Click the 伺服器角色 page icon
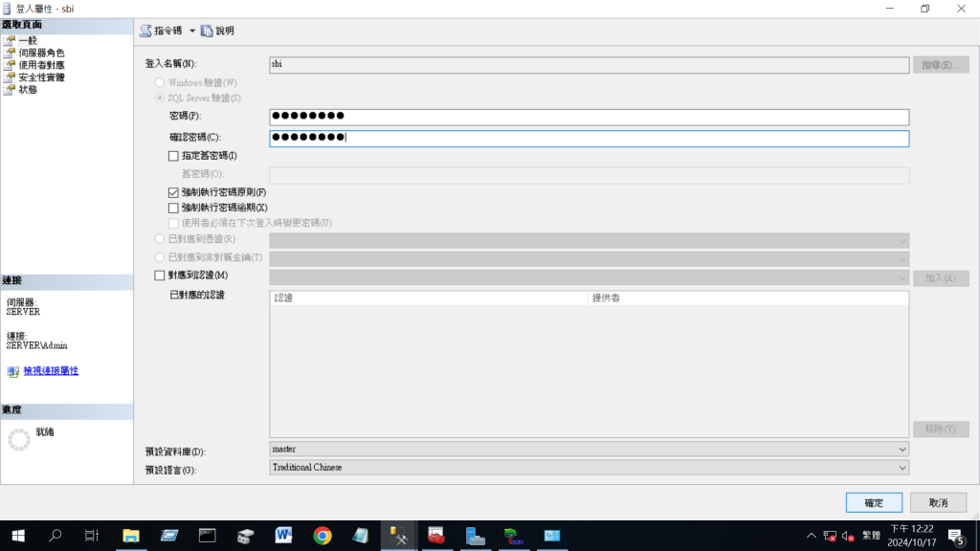 coord(10,53)
